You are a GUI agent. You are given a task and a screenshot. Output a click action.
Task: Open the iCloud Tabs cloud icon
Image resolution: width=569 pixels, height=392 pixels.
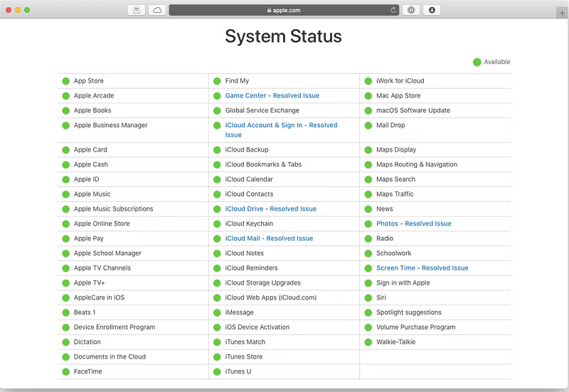point(157,10)
